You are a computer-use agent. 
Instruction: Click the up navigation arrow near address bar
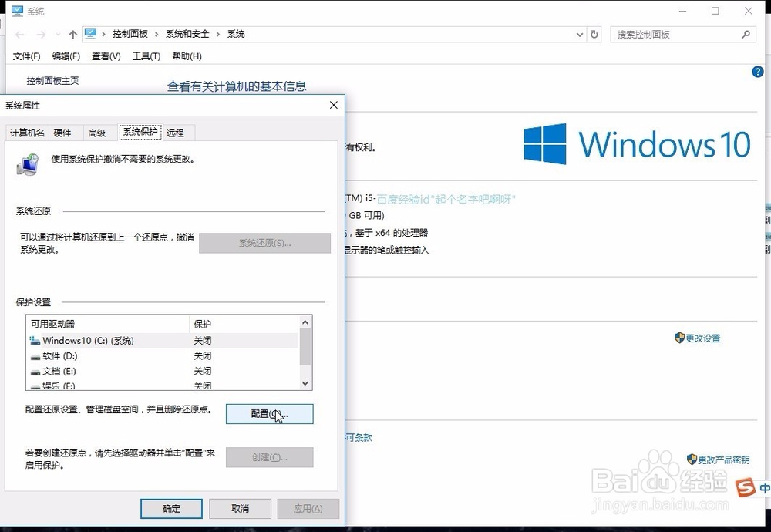pyautogui.click(x=72, y=34)
